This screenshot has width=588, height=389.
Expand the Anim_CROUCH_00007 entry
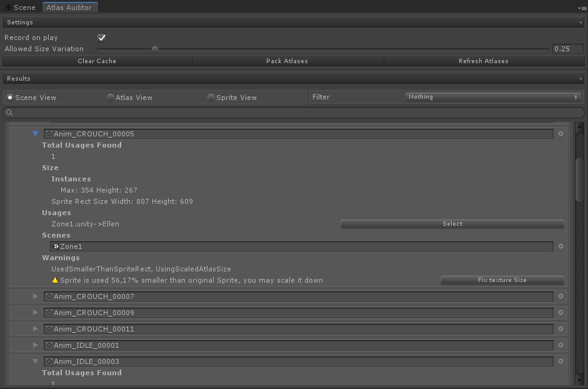click(36, 296)
